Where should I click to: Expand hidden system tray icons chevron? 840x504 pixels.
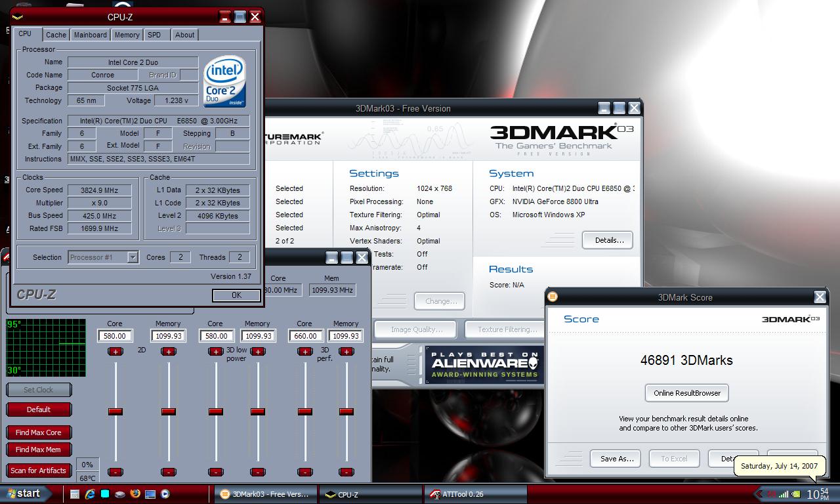(759, 494)
